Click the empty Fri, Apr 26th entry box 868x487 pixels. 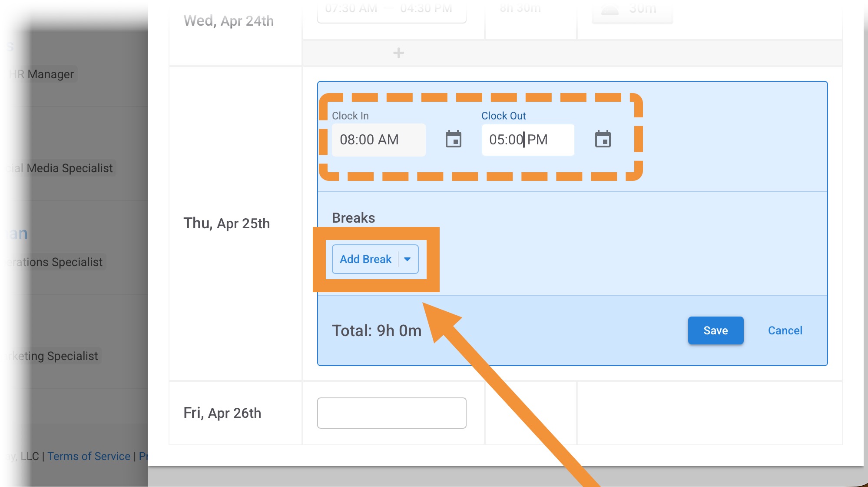point(391,413)
